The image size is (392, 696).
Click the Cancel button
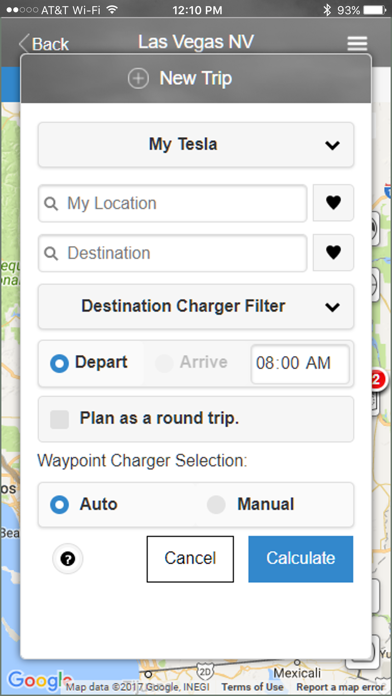pyautogui.click(x=190, y=559)
